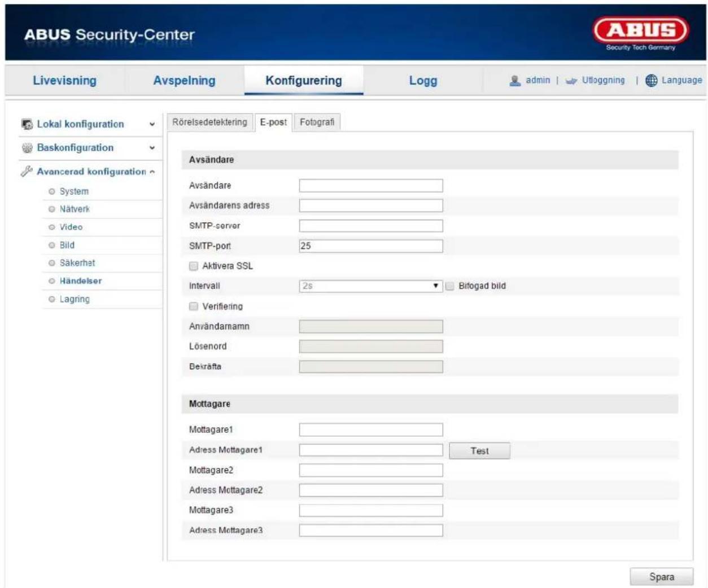Click the globe icon for Language

coord(651,81)
